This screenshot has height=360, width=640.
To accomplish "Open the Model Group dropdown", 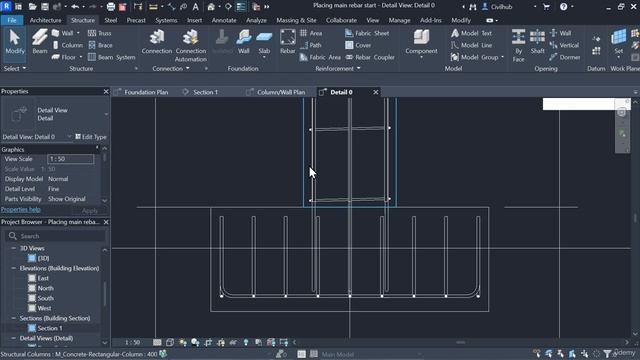I will click(x=502, y=57).
